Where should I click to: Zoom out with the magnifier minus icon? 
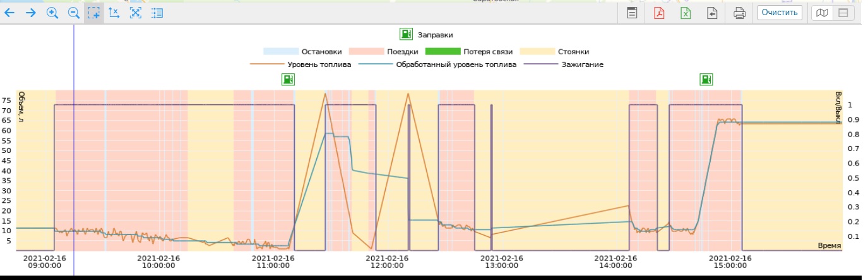[x=73, y=13]
